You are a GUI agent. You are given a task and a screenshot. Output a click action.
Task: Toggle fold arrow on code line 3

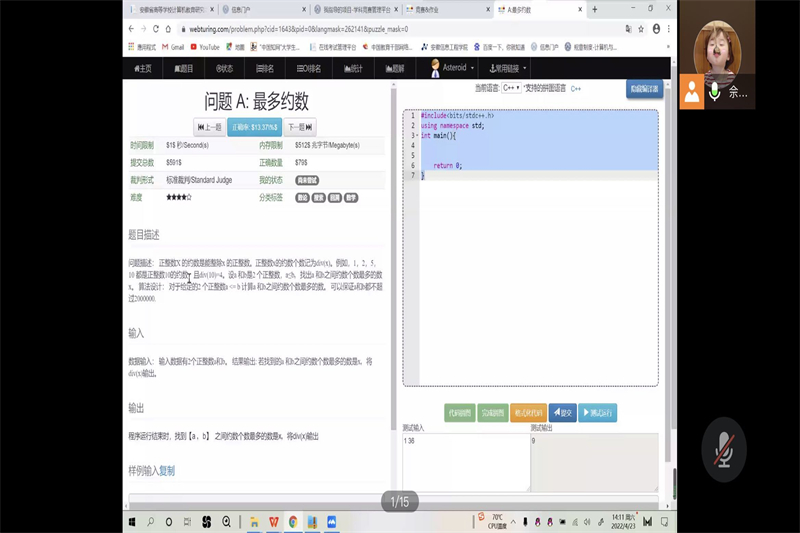coord(415,135)
